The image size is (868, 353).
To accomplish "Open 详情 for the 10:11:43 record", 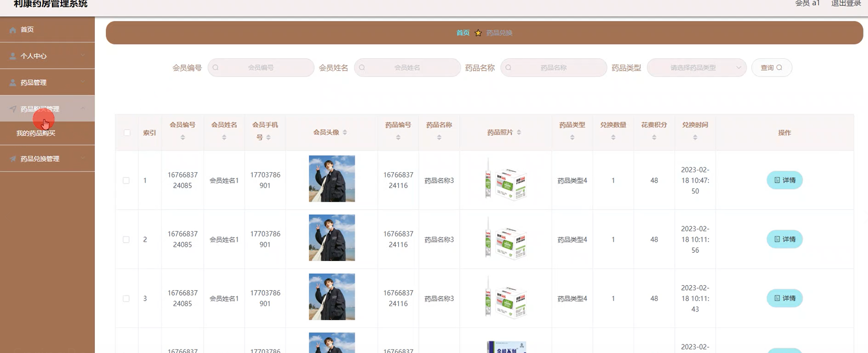I will coord(785,298).
